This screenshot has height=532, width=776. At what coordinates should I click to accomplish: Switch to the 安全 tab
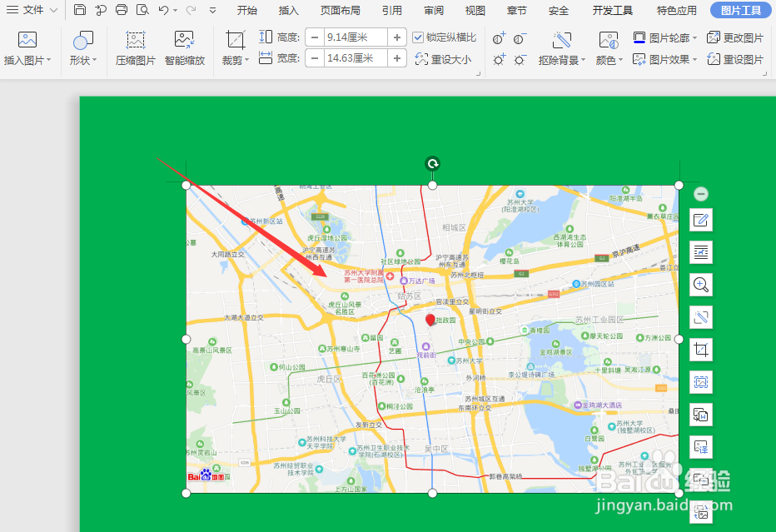[558, 10]
